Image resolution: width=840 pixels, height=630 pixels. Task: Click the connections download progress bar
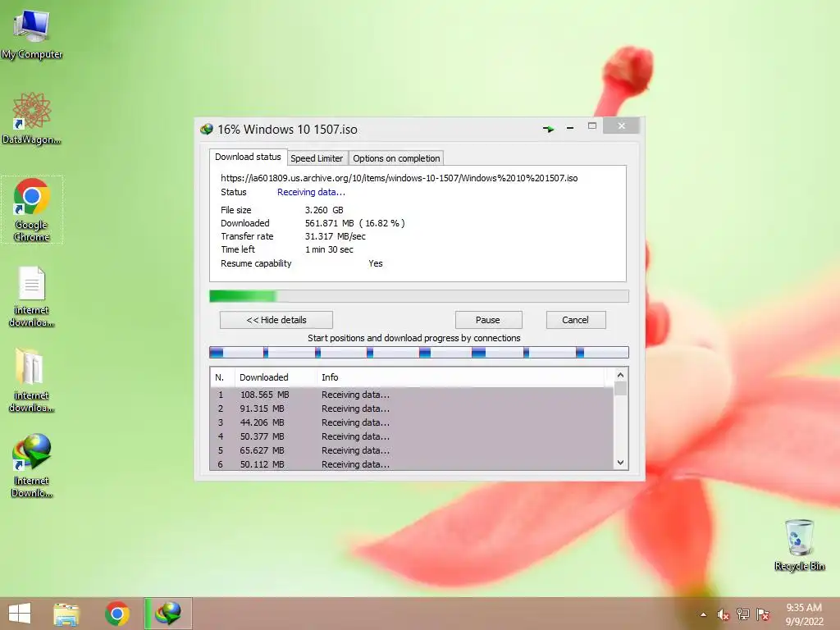(x=419, y=352)
